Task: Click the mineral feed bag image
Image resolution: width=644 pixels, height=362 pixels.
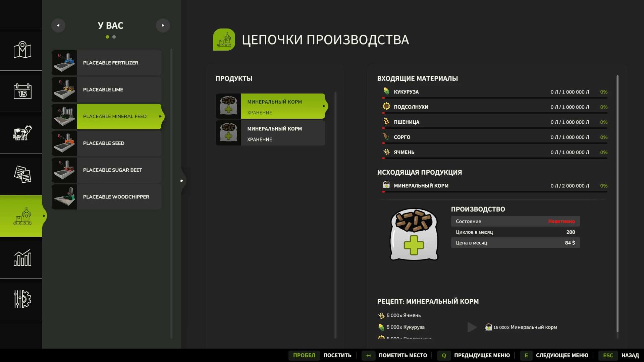Action: (x=414, y=234)
